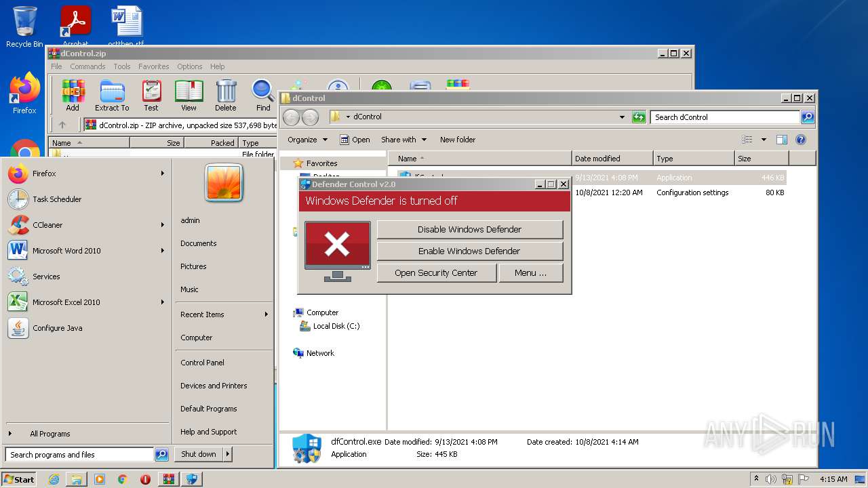The height and width of the screenshot is (488, 868).
Task: Expand the CCleaner submenu arrow
Action: 163,225
